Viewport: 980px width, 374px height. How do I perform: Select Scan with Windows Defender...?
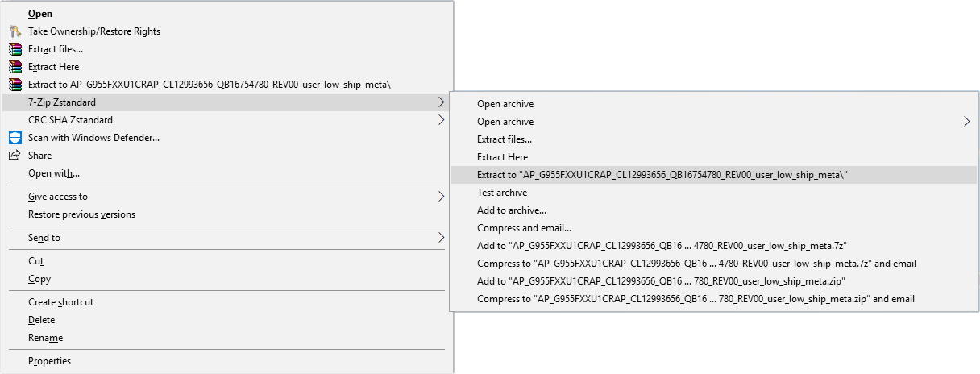click(226, 138)
